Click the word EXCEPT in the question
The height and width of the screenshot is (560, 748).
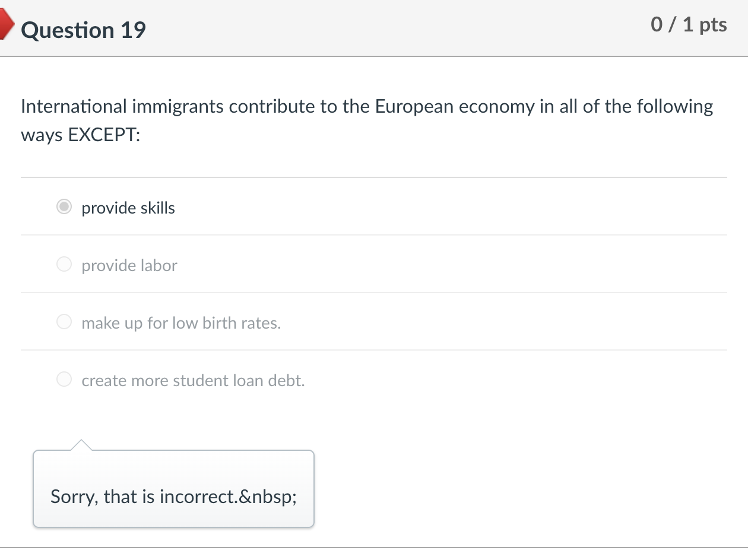click(103, 135)
